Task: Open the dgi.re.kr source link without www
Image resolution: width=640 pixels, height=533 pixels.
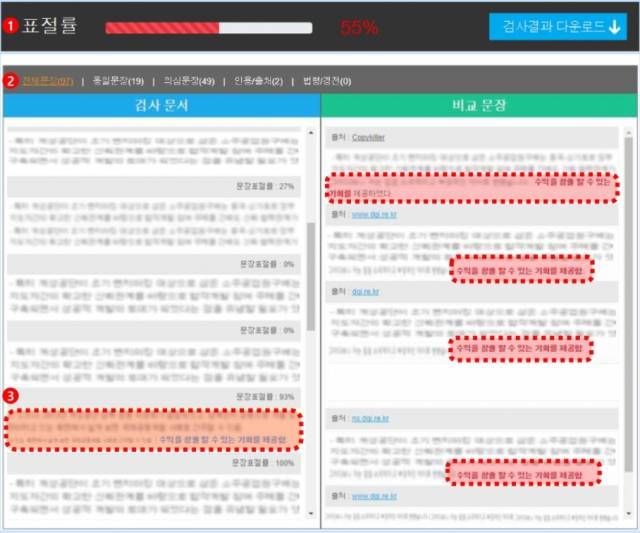Action: pos(365,291)
